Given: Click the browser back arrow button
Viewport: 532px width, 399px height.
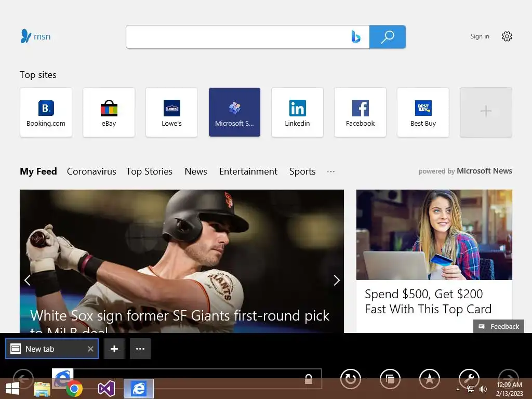Looking at the screenshot, I should (x=23, y=379).
